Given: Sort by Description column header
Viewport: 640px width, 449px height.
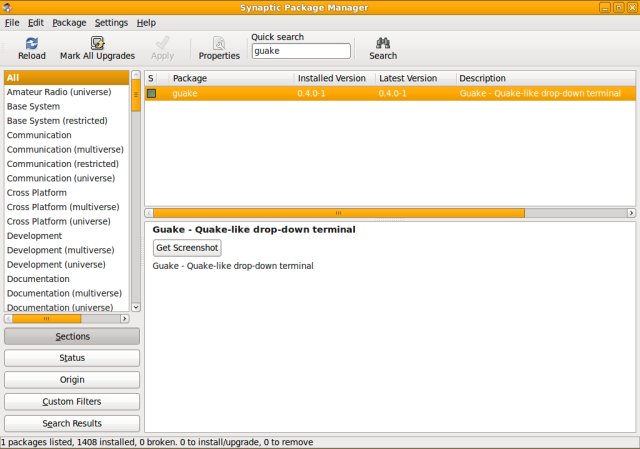Looking at the screenshot, I should (546, 78).
